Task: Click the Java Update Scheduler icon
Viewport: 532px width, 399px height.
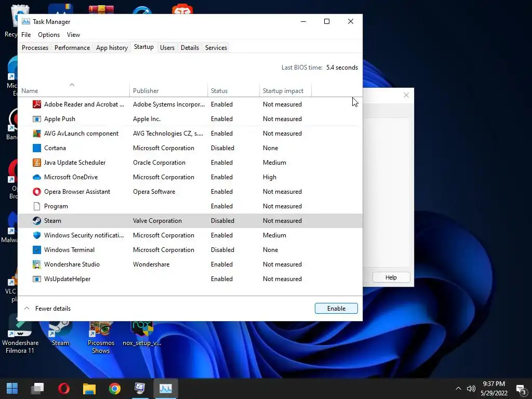Action: click(x=37, y=163)
